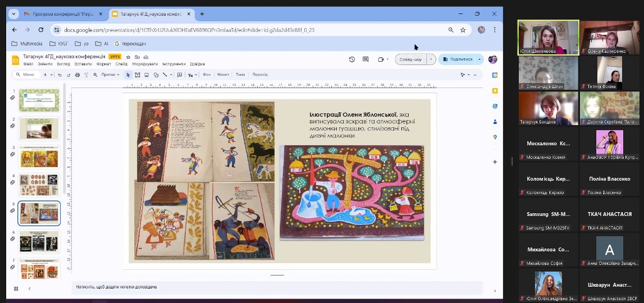
Task: Toggle grid view at bottom left
Action: pos(16,288)
